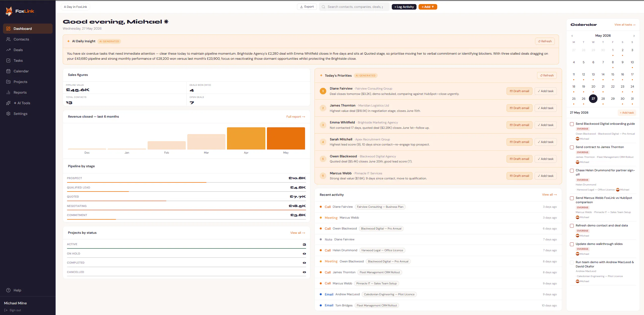Image resolution: width=644 pixels, height=315 pixels.
Task: Click Michael avatar under Blackwood onboarding task
Action: pos(578,139)
